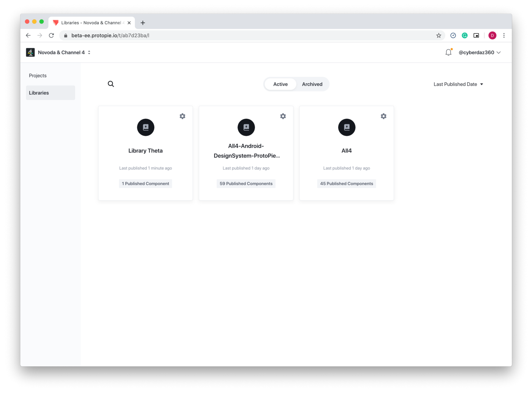
Task: Open settings gear on All4-Android-DesignSystem card
Action: [283, 116]
